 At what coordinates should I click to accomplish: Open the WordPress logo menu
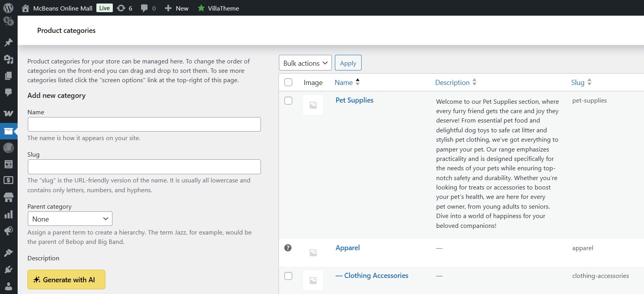(x=8, y=8)
